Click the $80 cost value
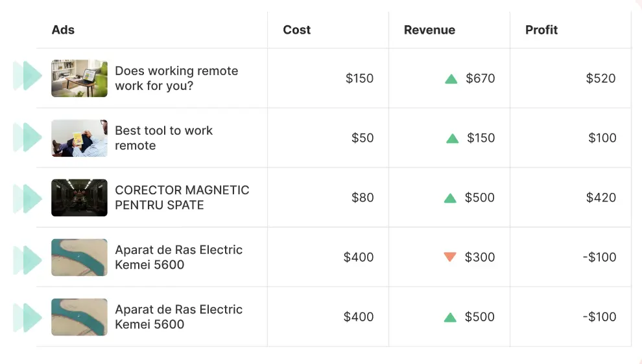The image size is (642, 364). click(x=363, y=198)
